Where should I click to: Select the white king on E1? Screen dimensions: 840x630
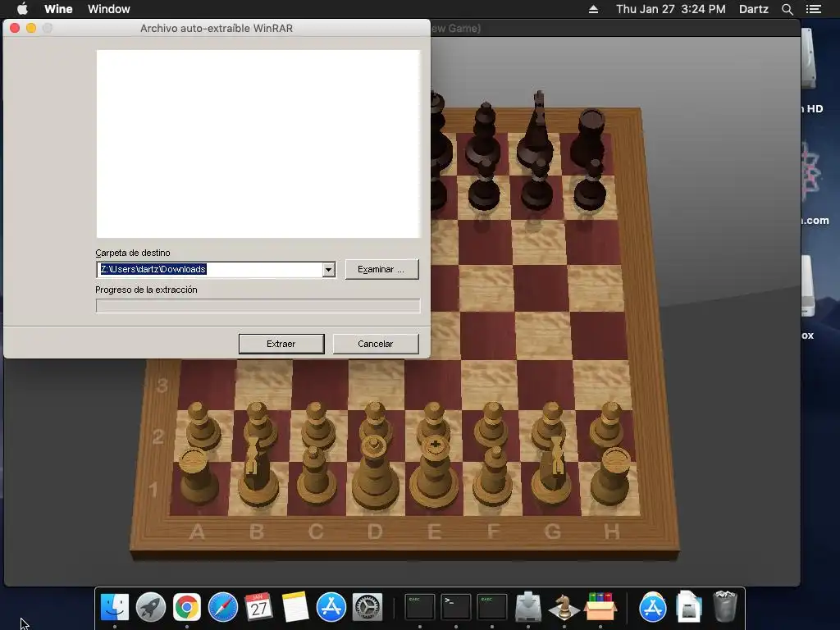(435, 472)
